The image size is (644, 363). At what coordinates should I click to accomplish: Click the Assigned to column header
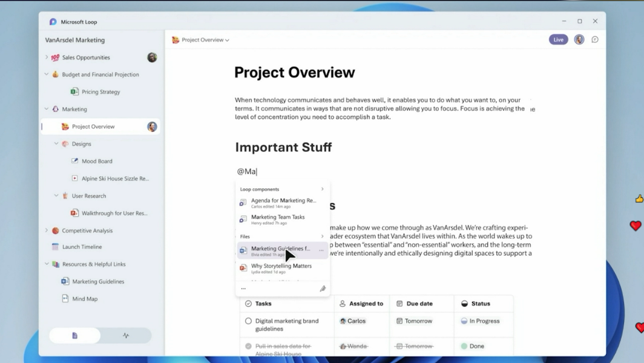[x=361, y=304]
